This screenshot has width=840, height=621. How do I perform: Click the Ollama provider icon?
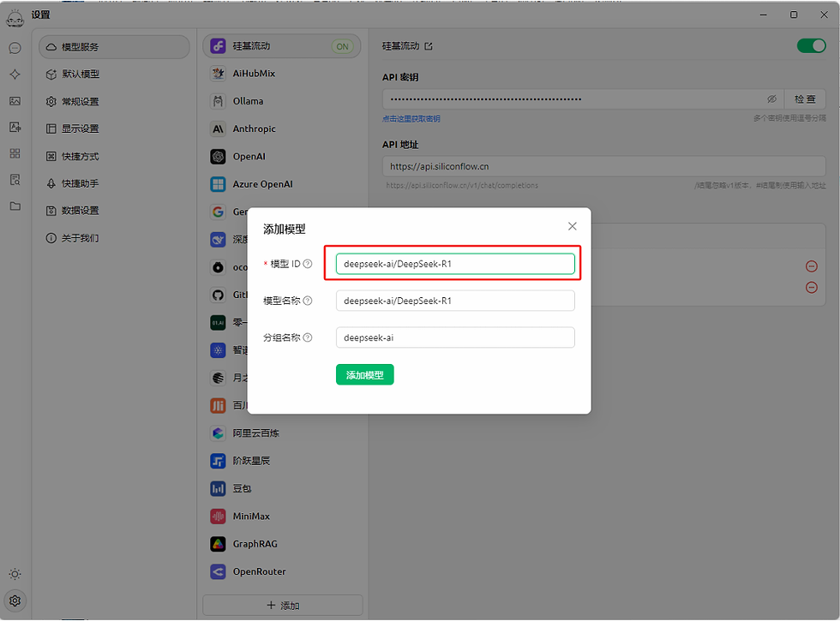tap(218, 101)
